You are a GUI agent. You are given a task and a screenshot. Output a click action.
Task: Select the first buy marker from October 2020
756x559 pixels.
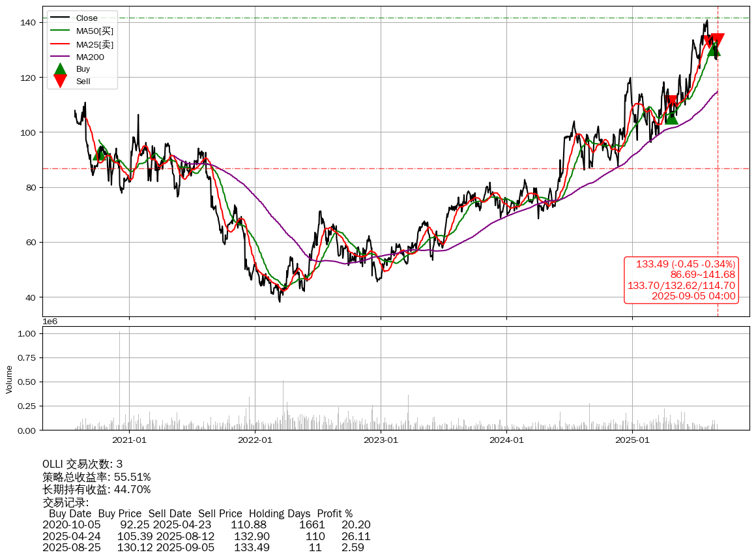coord(99,153)
